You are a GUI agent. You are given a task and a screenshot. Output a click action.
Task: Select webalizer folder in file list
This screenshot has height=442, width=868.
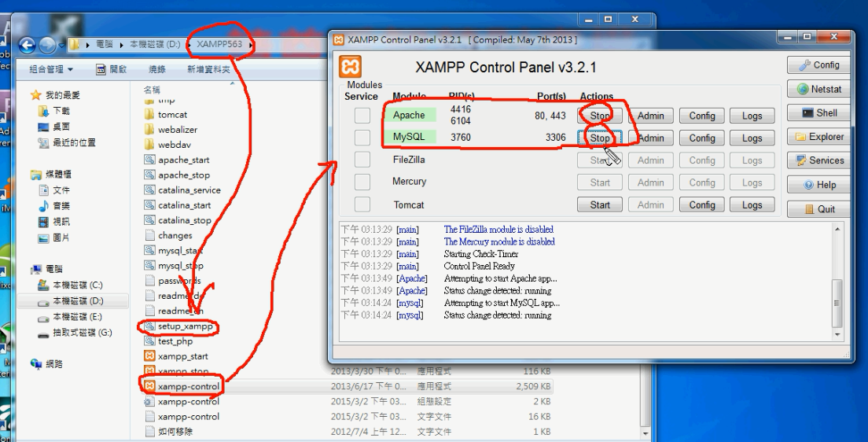171,130
